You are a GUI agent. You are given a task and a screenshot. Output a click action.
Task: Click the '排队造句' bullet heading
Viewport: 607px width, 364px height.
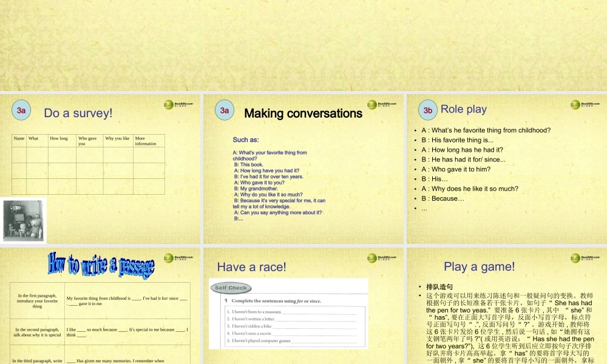(x=438, y=287)
